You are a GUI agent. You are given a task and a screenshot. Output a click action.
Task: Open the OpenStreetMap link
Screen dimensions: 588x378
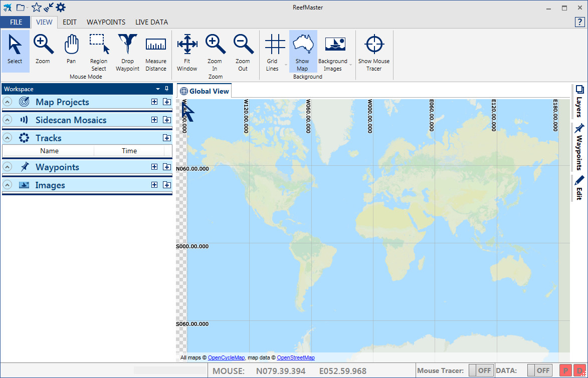click(x=296, y=357)
